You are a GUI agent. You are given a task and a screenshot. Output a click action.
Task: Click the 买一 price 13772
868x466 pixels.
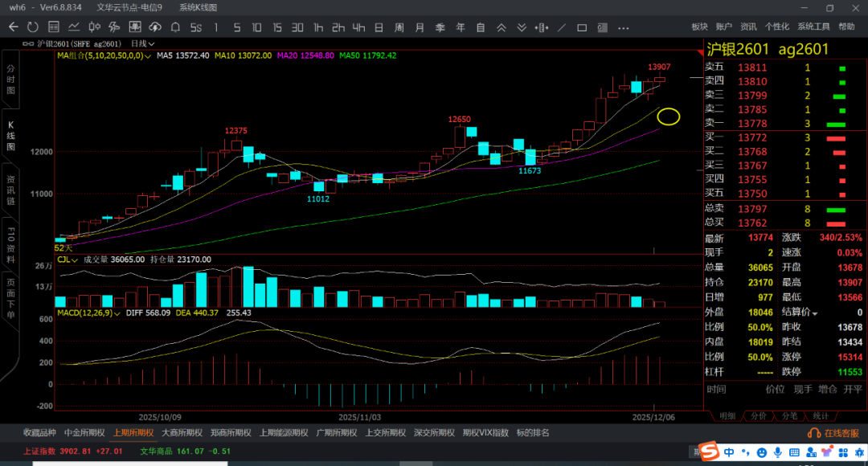click(752, 138)
